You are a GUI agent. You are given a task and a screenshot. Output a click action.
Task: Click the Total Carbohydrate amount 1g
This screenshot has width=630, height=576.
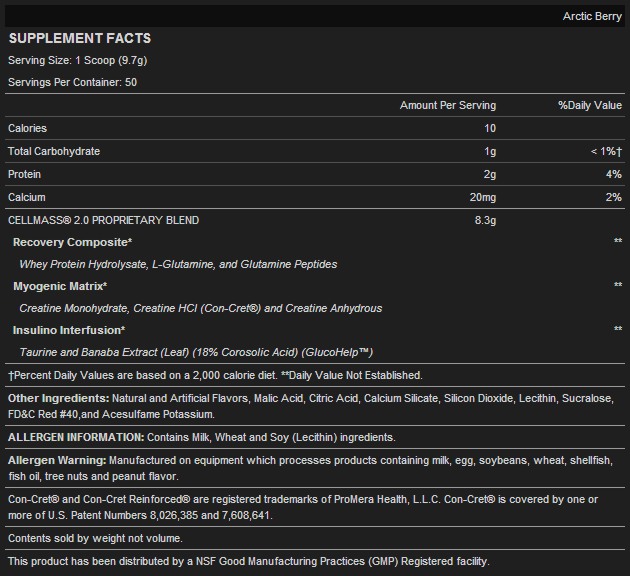pyautogui.click(x=490, y=151)
